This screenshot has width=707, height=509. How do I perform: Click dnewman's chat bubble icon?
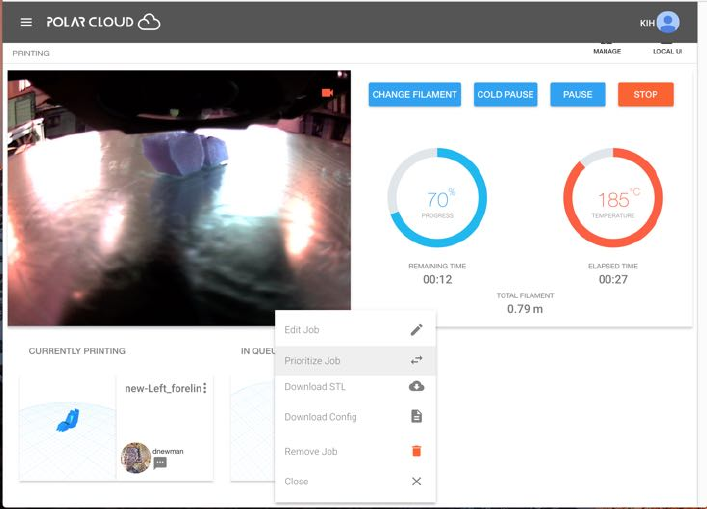pos(160,463)
